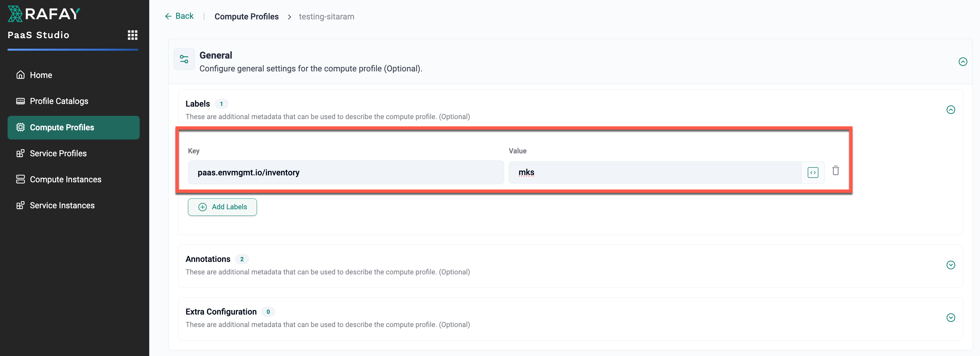Open Profile Catalogs menu item
The image size is (980, 356).
(x=73, y=101)
